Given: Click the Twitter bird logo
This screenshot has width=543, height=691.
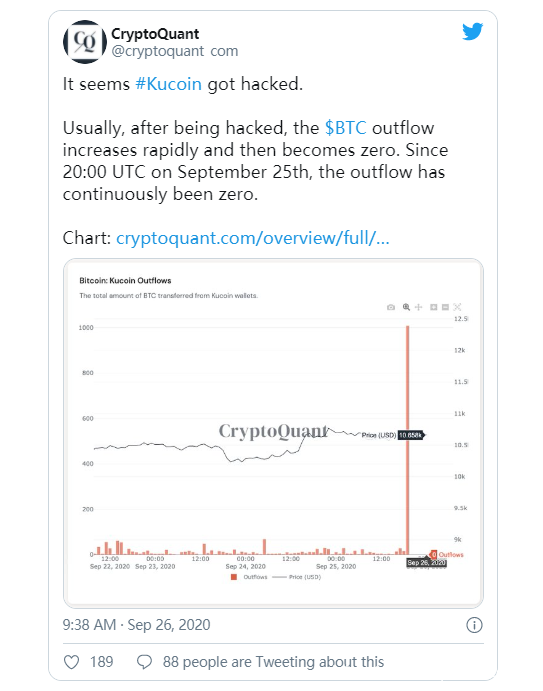Looking at the screenshot, I should pos(472,32).
